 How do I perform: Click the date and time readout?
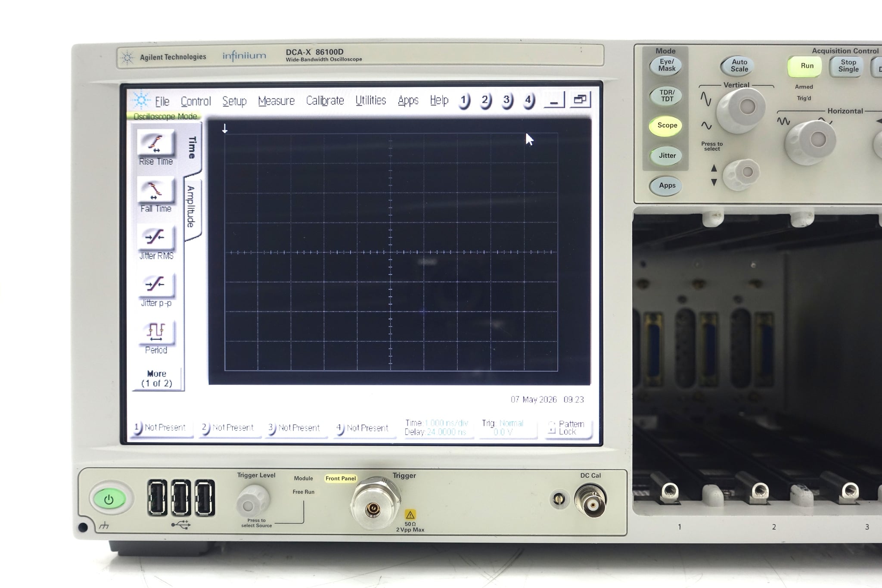tap(547, 400)
